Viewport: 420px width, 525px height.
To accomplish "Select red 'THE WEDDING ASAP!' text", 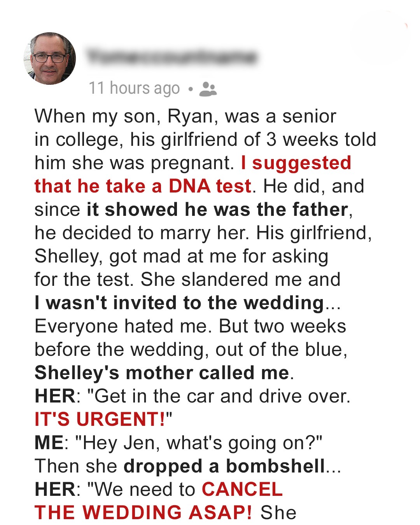I will 143,513.
